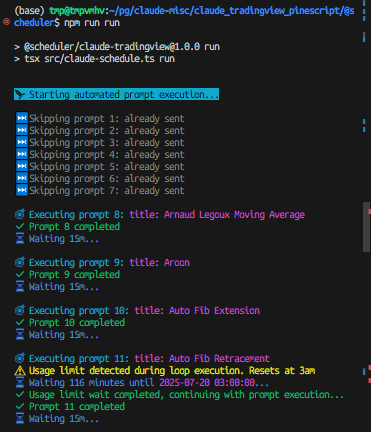Click the checkmark beside Usage limit wait completed

click(20, 394)
